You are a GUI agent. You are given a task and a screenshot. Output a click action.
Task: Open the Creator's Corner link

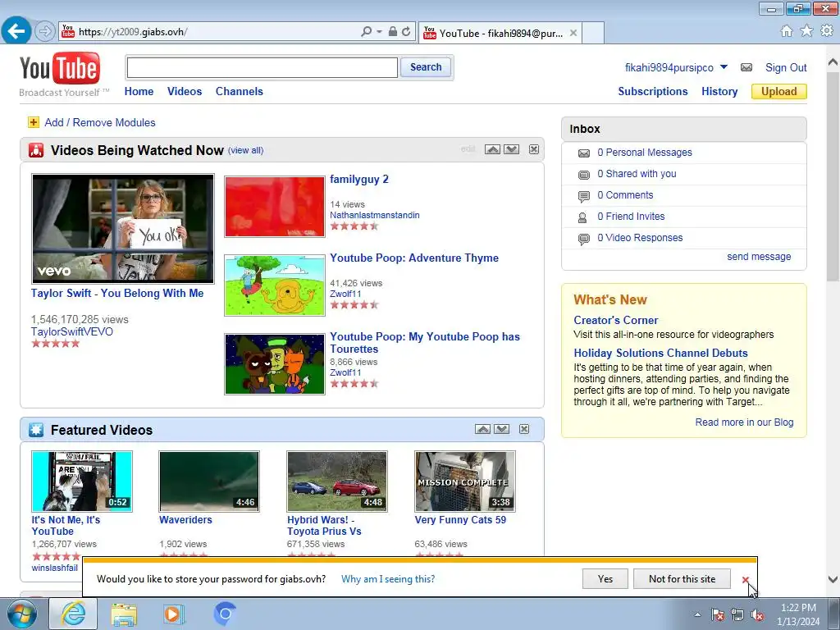click(x=615, y=321)
